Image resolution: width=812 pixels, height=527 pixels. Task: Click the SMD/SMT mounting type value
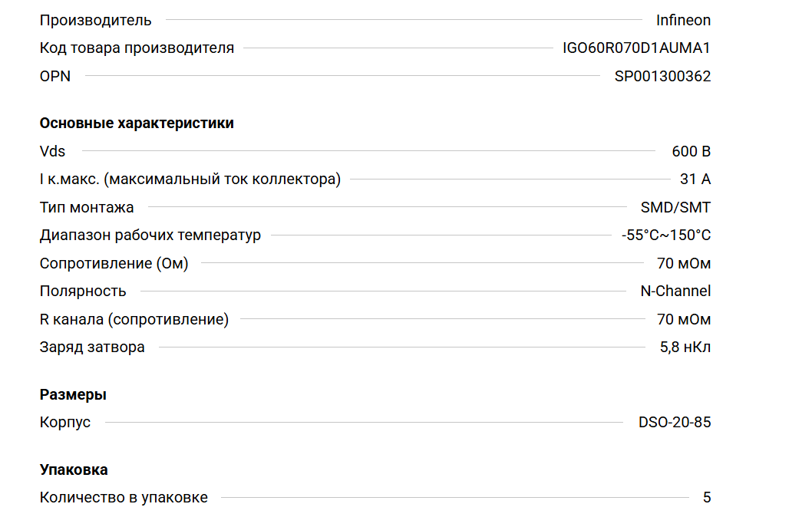coord(675,207)
